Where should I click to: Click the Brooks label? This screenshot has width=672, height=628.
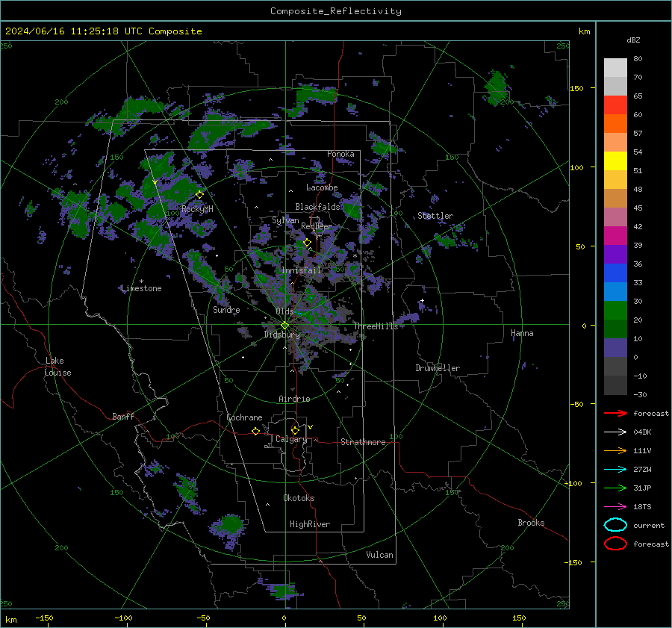tap(531, 523)
